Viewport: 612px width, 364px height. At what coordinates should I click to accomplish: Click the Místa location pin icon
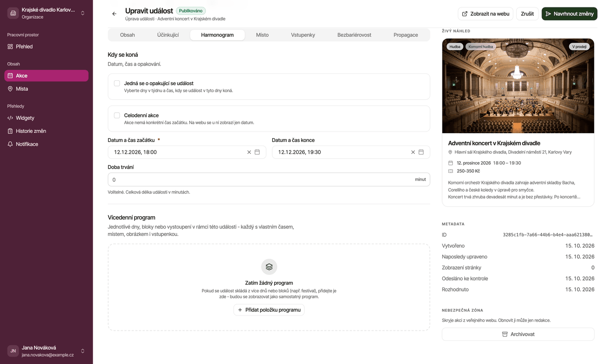[10, 89]
